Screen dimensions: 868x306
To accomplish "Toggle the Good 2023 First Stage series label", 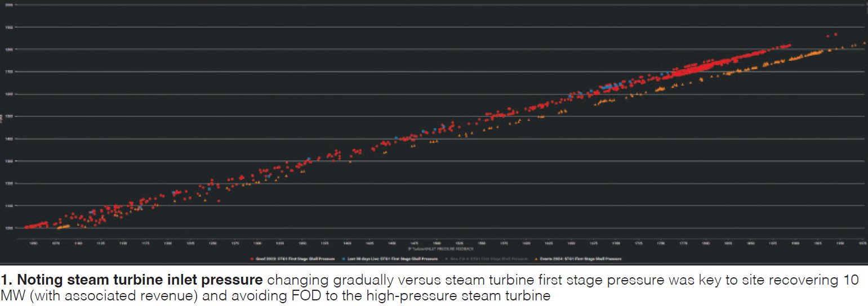I will (x=295, y=259).
